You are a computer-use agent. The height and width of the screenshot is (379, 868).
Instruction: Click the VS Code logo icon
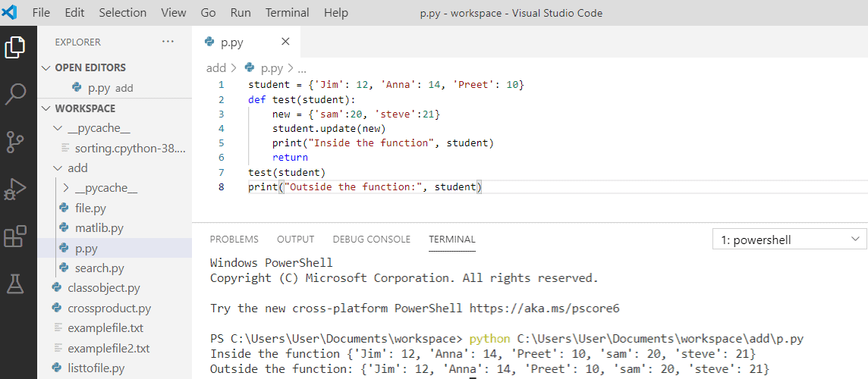9,12
